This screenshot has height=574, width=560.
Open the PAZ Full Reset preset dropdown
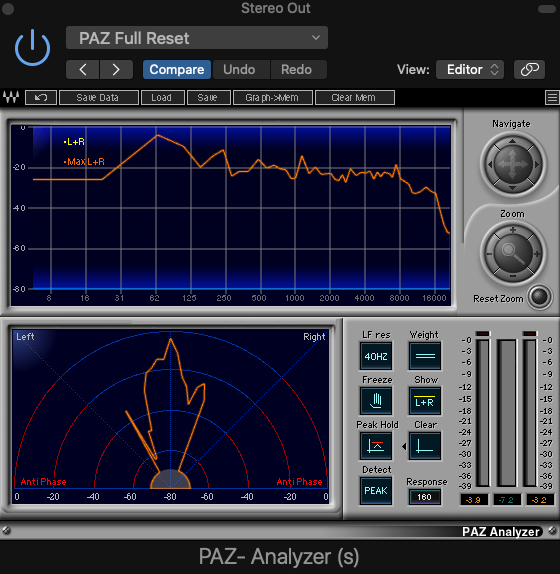click(197, 38)
